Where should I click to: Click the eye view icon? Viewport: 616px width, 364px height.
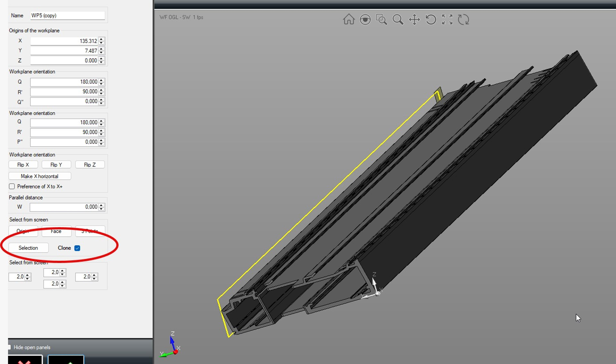click(x=365, y=19)
